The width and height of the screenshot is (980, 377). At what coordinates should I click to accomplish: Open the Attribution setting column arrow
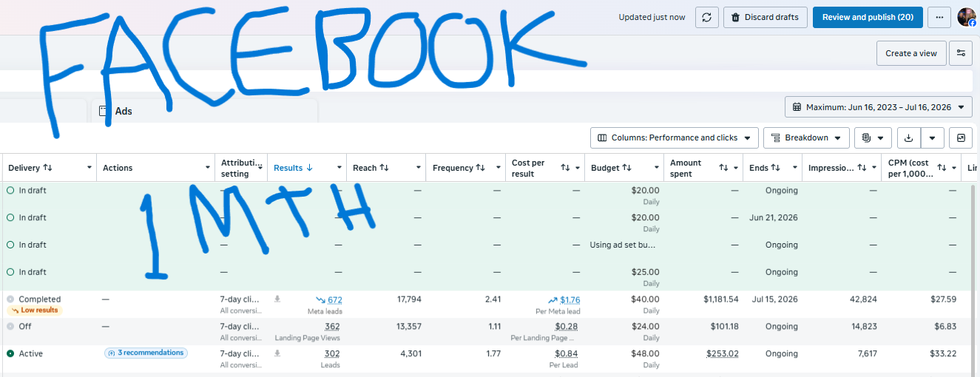pos(260,168)
